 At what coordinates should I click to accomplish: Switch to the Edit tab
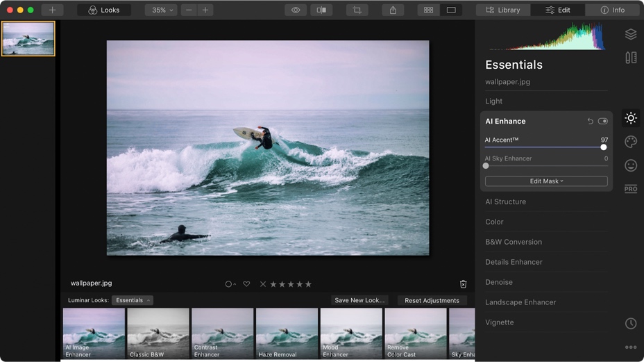point(558,10)
